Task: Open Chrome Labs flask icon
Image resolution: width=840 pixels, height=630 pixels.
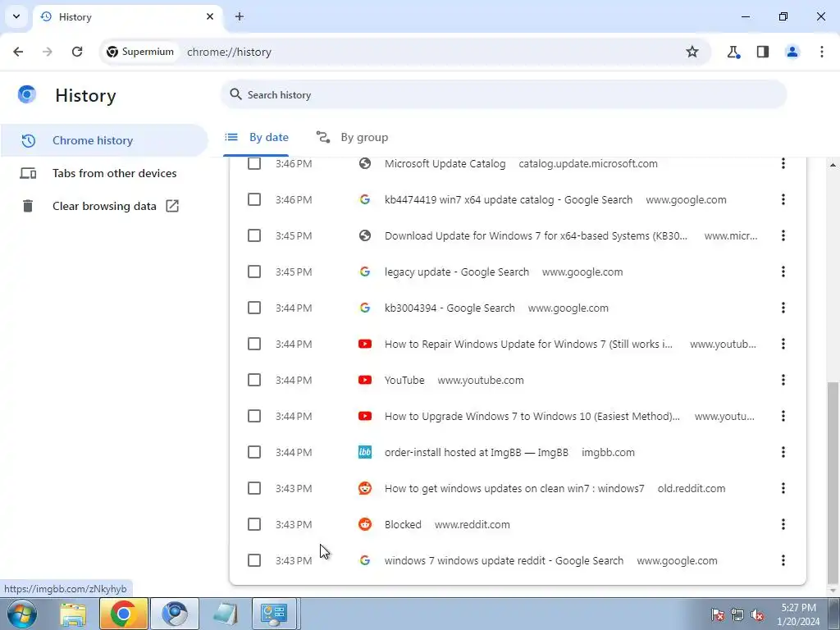Action: click(733, 52)
